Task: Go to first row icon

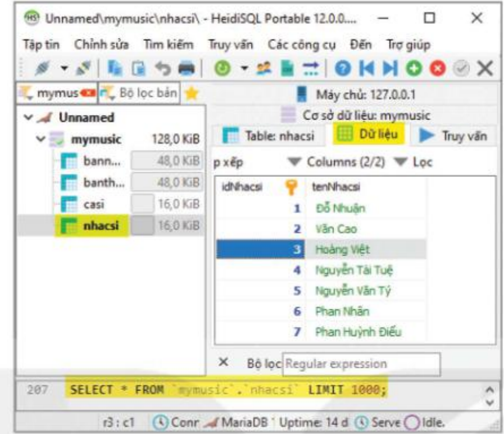Action: click(367, 68)
